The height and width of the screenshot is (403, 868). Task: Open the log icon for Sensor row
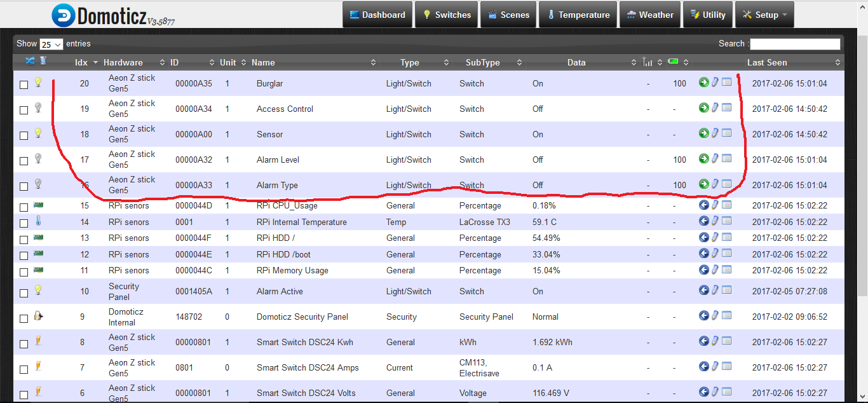[726, 133]
